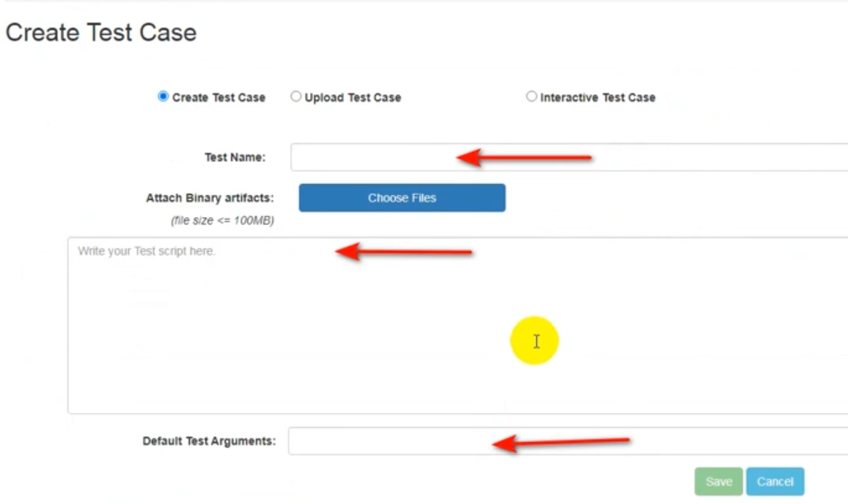Click the "Test Name:" field label

tap(235, 157)
